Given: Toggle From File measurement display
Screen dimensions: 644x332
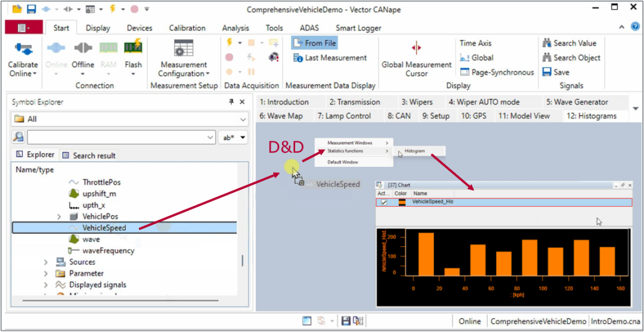Looking at the screenshot, I should pyautogui.click(x=315, y=43).
